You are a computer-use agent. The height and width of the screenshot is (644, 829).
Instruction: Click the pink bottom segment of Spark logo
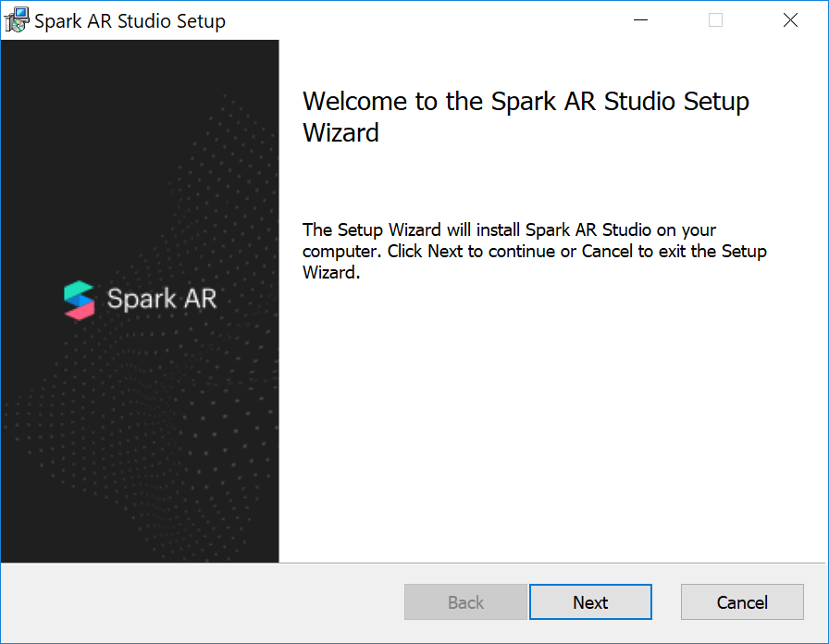click(x=80, y=312)
